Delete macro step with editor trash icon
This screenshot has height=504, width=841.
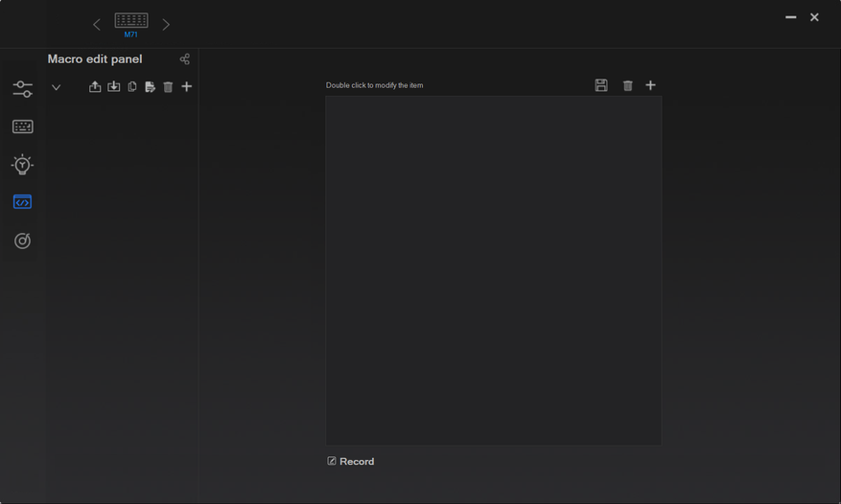tap(627, 85)
